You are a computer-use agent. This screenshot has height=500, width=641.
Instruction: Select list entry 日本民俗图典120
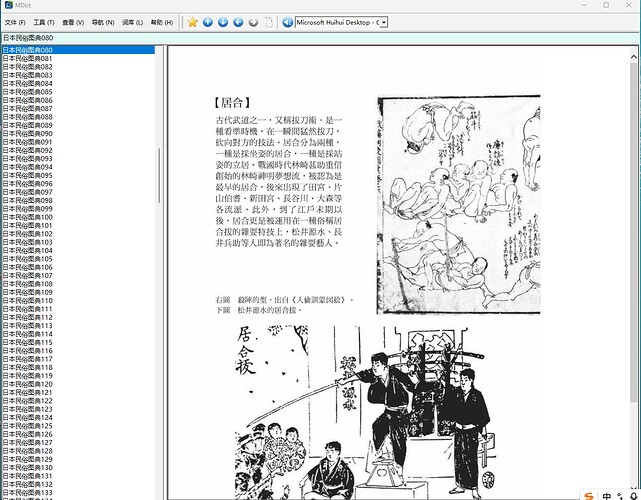coord(78,384)
